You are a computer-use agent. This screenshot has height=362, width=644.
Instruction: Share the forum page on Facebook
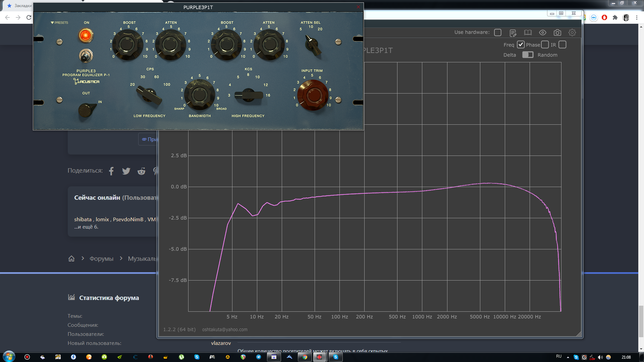pos(111,171)
